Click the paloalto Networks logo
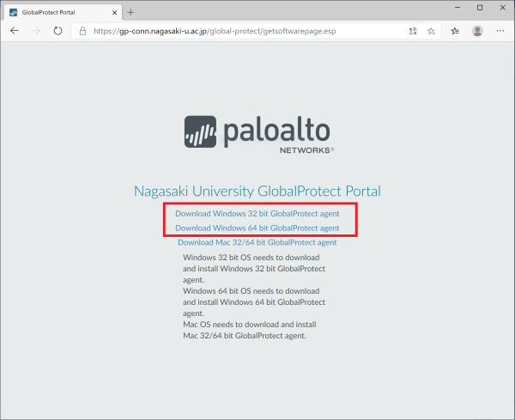This screenshot has width=515, height=420. pyautogui.click(x=257, y=133)
